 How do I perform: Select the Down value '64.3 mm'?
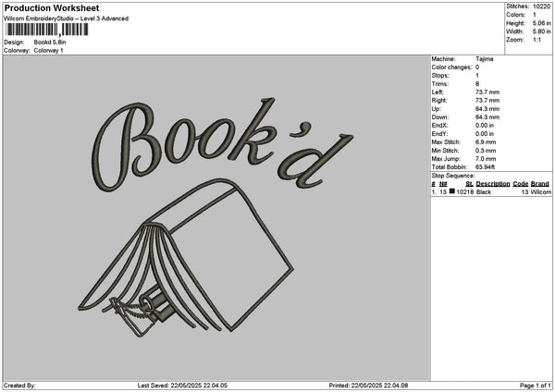487,117
